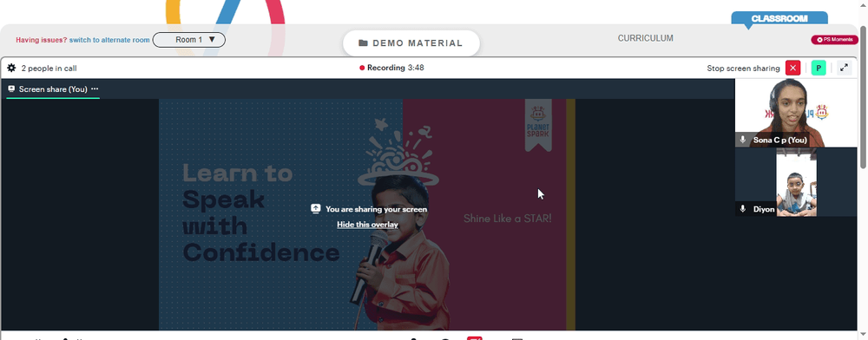Image resolution: width=868 pixels, height=340 pixels.
Task: Click the Having issues? text
Action: point(42,40)
